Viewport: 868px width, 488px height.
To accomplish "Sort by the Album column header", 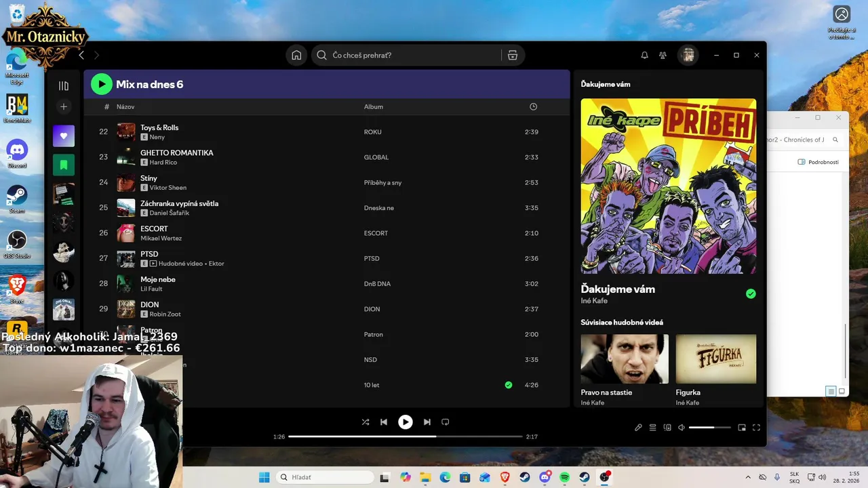I will pyautogui.click(x=374, y=106).
